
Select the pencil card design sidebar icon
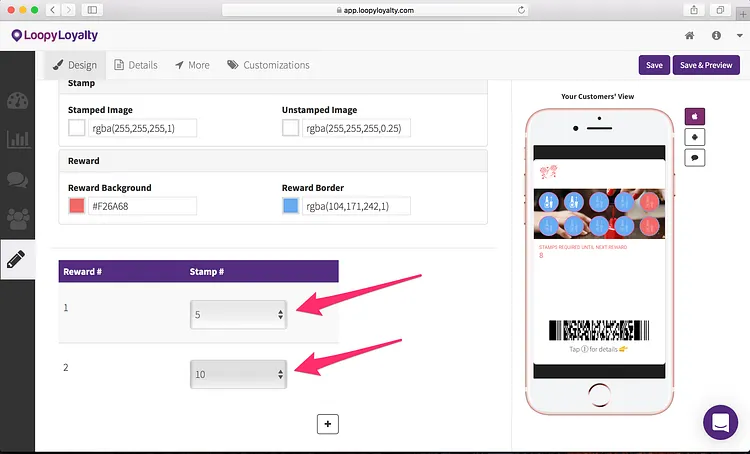(16, 259)
